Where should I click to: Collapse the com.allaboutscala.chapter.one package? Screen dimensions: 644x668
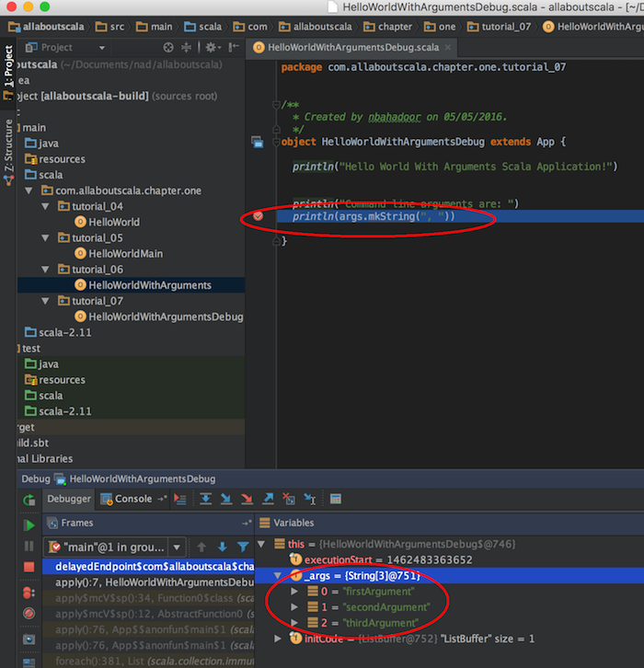[x=29, y=190]
